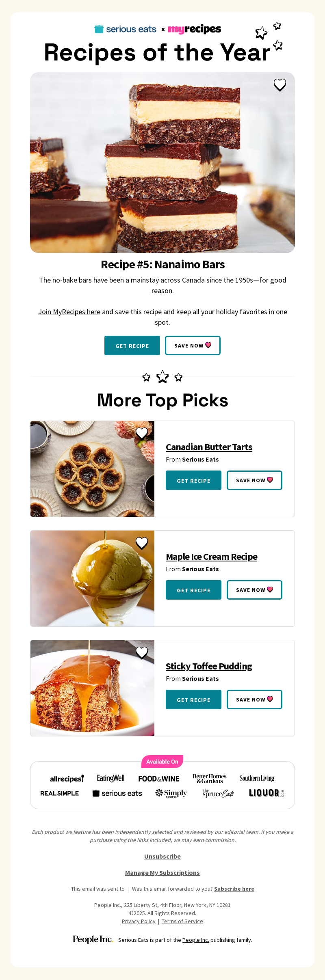Click the Sticky Toffee Pudding thumbnail image
The height and width of the screenshot is (980, 325).
(x=92, y=688)
